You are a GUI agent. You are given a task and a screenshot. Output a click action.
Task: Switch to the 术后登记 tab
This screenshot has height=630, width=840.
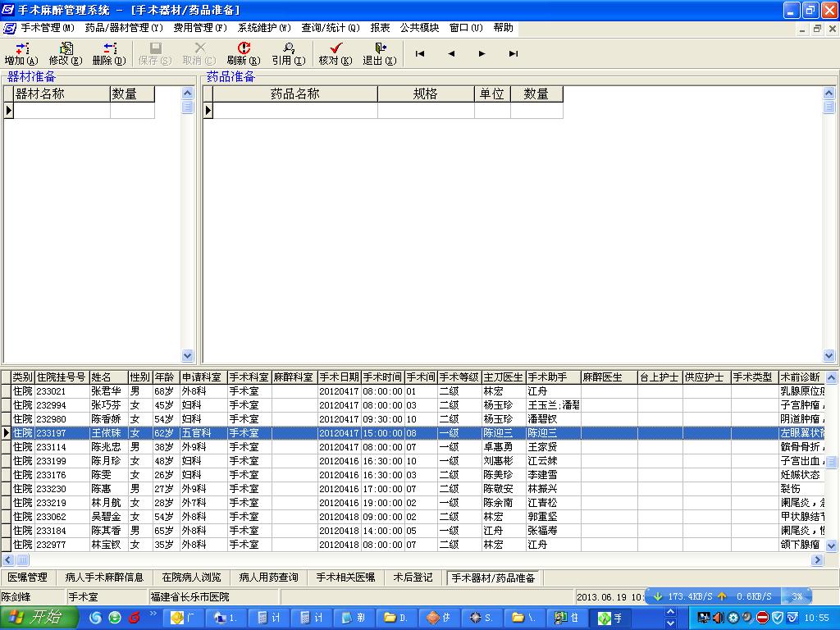(413, 577)
